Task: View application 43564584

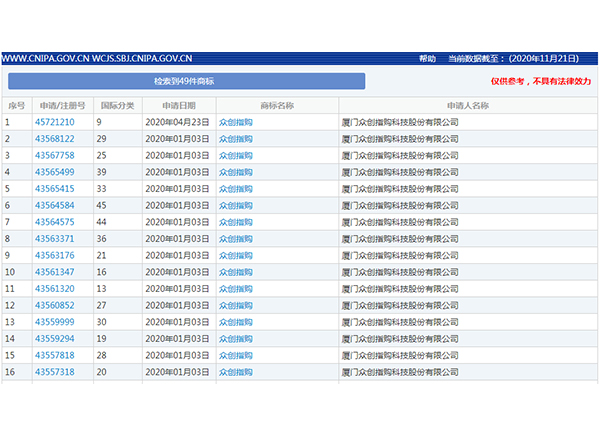Action: pyautogui.click(x=55, y=206)
